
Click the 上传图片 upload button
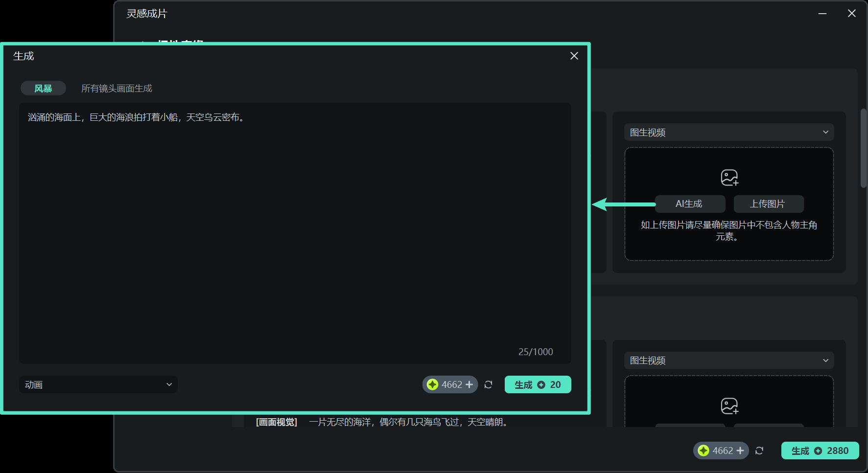pyautogui.click(x=768, y=204)
